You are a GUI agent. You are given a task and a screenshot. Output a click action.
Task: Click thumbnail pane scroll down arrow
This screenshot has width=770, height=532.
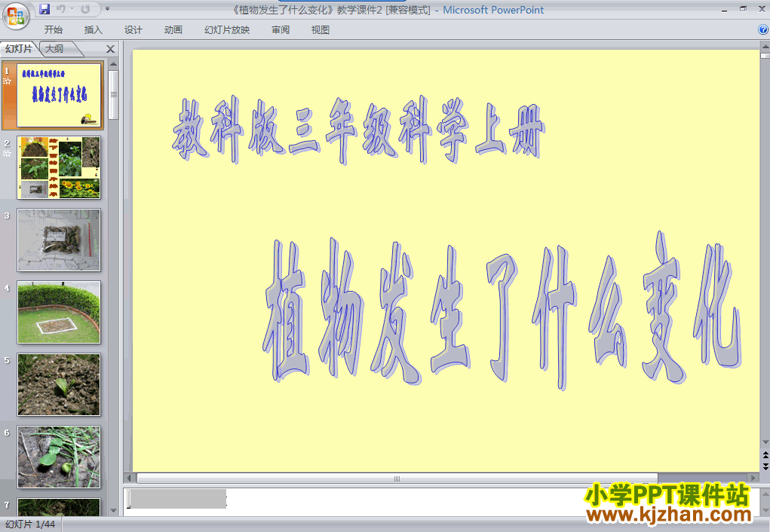point(113,510)
